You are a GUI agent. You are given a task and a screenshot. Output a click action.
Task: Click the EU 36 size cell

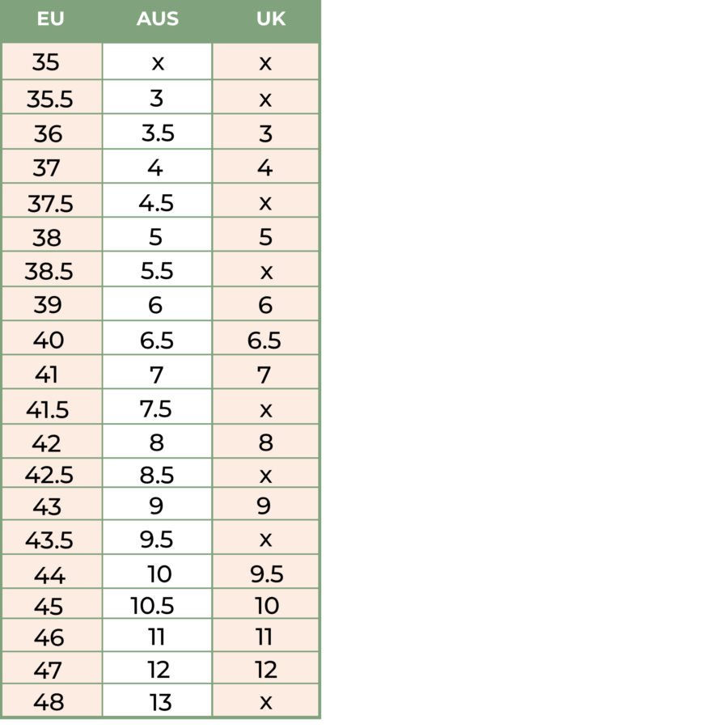click(49, 133)
